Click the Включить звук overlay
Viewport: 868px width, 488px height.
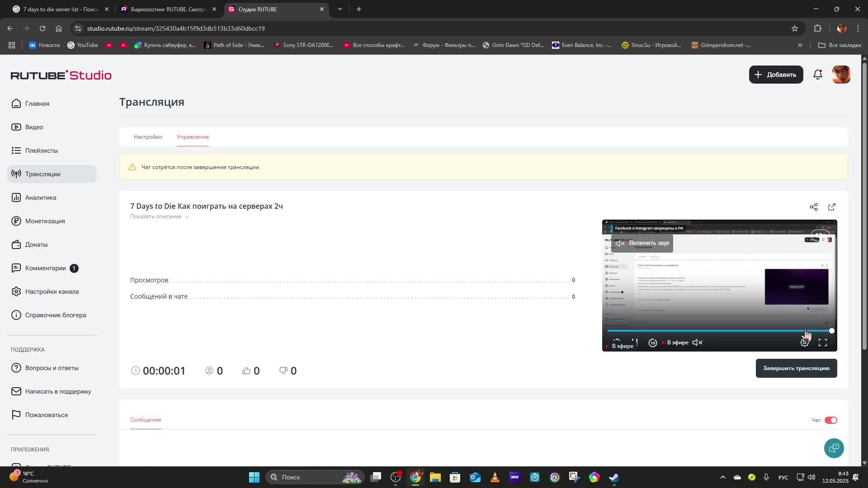click(x=642, y=243)
